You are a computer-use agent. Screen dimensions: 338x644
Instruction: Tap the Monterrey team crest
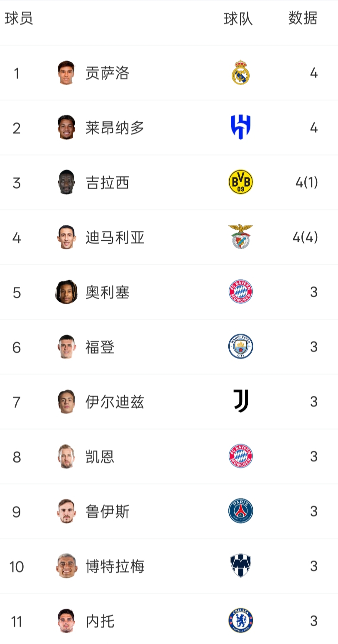pos(240,566)
